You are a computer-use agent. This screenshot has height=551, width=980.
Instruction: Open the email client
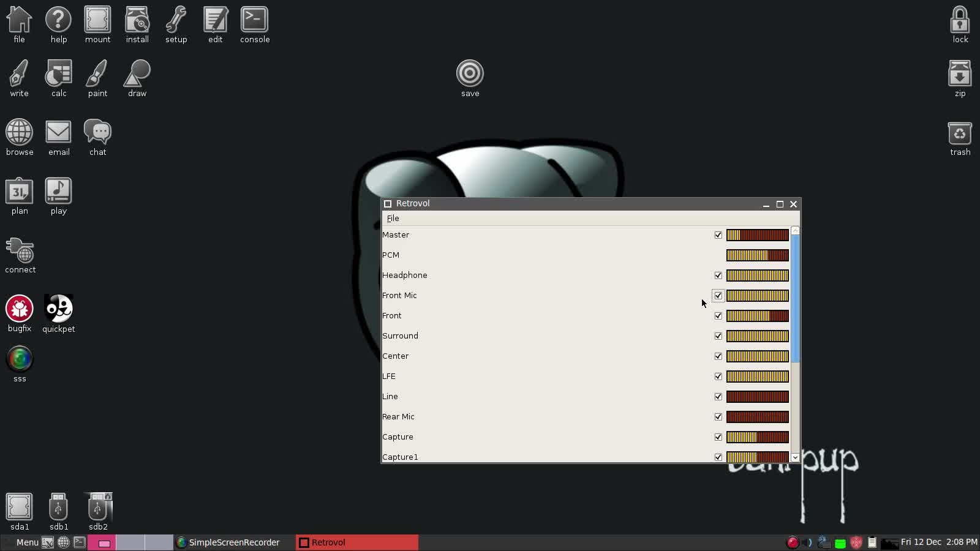coord(58,132)
